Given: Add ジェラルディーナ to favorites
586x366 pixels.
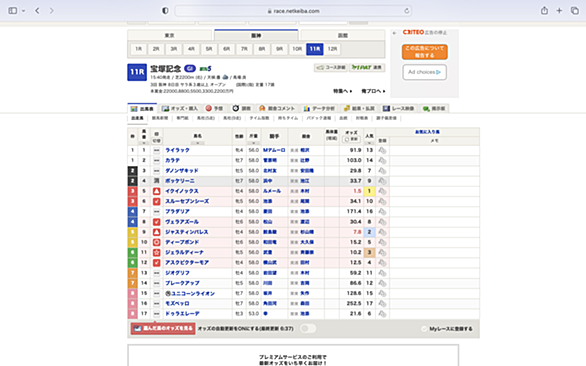Looking at the screenshot, I should click(x=382, y=252).
